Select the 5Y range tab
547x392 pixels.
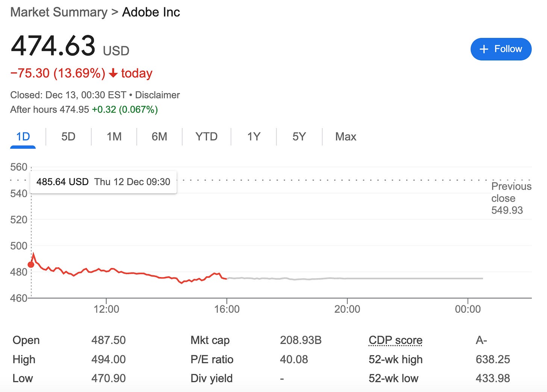tap(299, 136)
